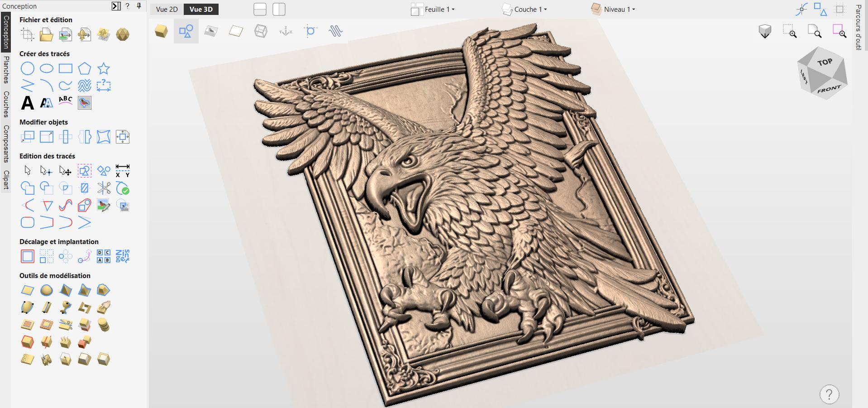The image size is (868, 408).
Task: Click the open file folder icon
Action: tap(47, 34)
